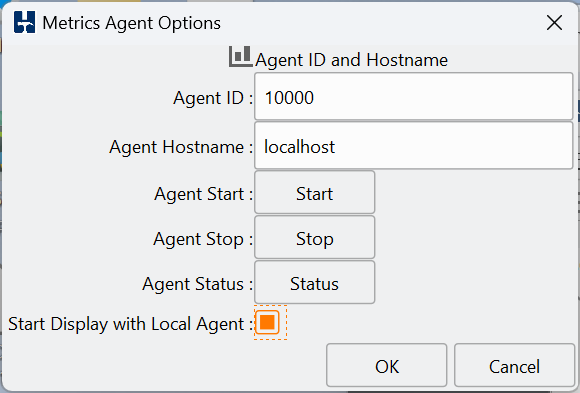
Task: Confirm settings with the OK button
Action: pos(387,366)
